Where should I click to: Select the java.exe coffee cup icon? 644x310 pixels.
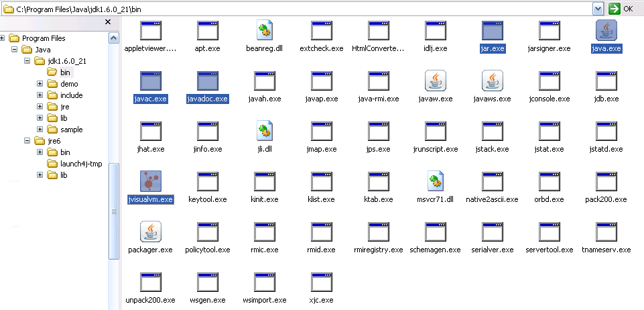(x=606, y=30)
